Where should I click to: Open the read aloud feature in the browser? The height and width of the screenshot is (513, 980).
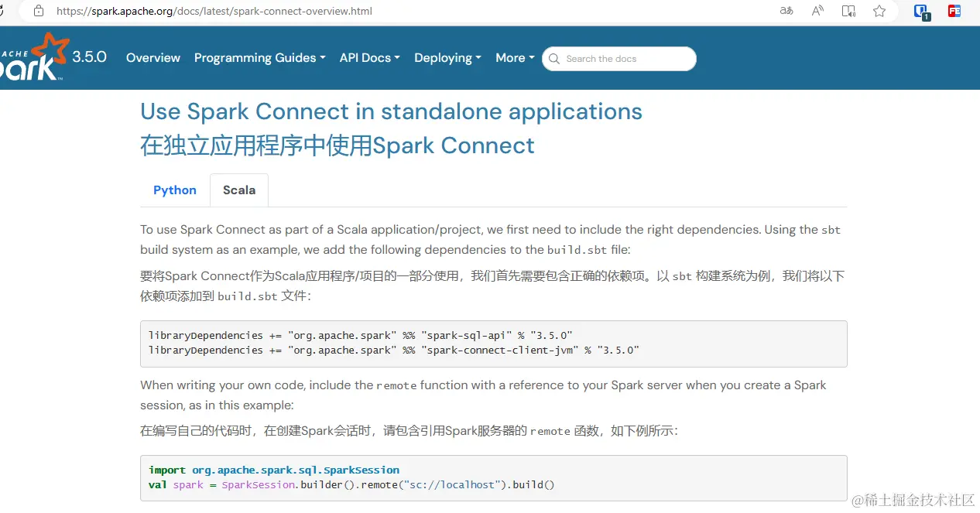tap(817, 11)
